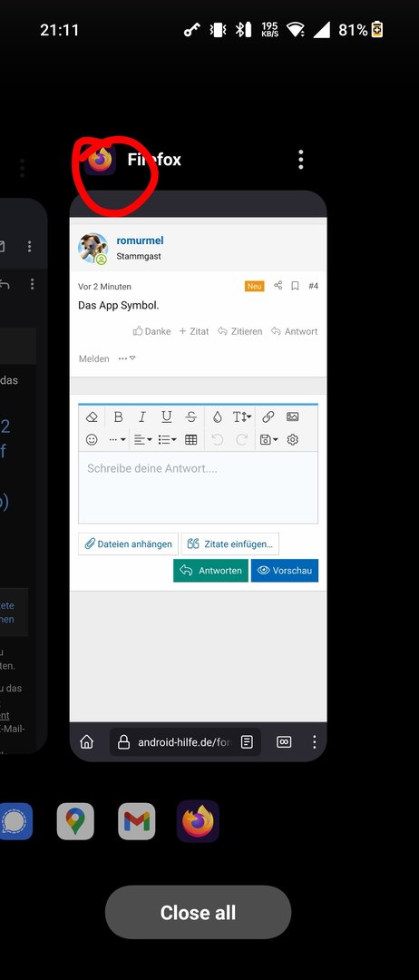Insert a table using the grid icon
The width and height of the screenshot is (419, 980).
[x=191, y=440]
